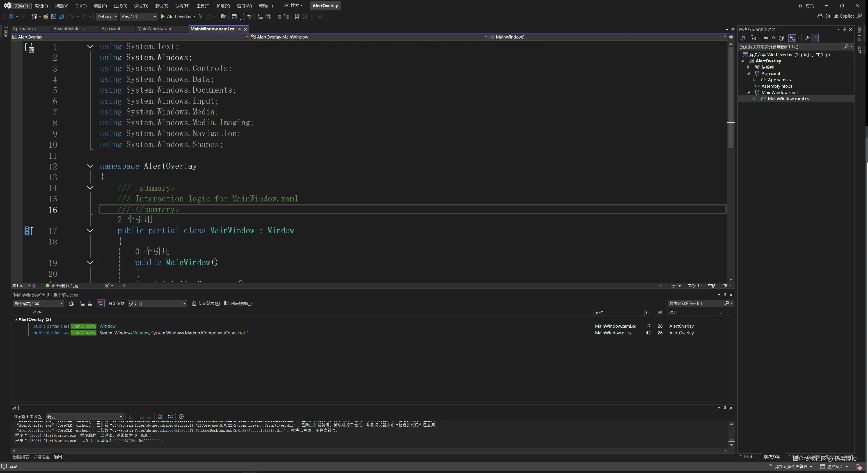This screenshot has width=868, height=473.
Task: Open the grouping dropdown showing 仅 项目
Action: point(157,304)
